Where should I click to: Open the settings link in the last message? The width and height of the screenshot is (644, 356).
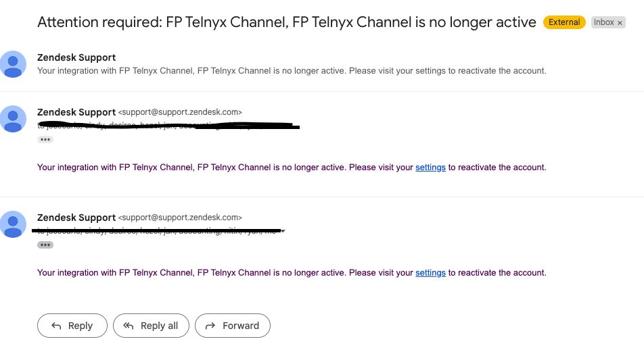(x=430, y=273)
